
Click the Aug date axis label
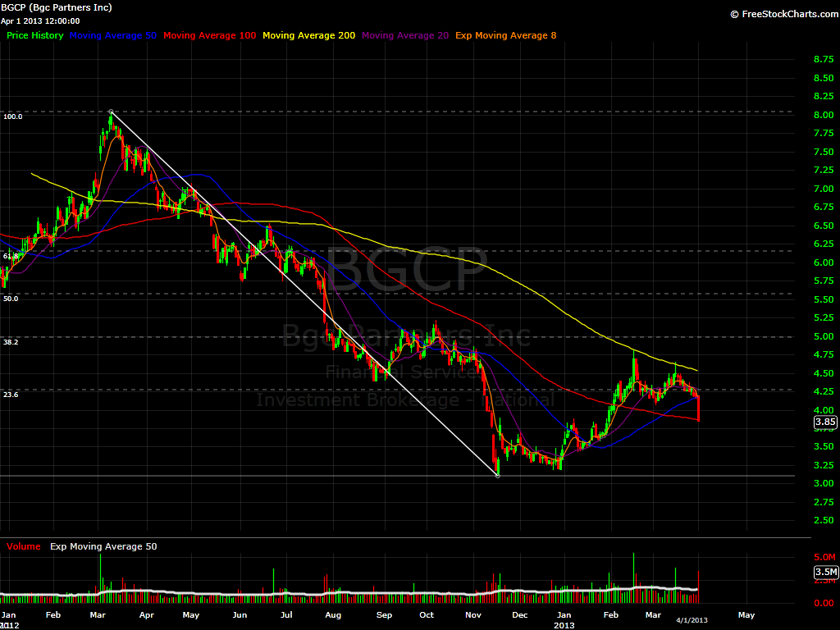click(333, 615)
